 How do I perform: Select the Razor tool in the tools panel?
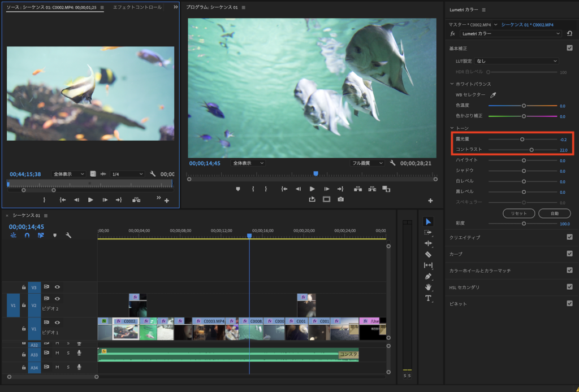point(428,254)
